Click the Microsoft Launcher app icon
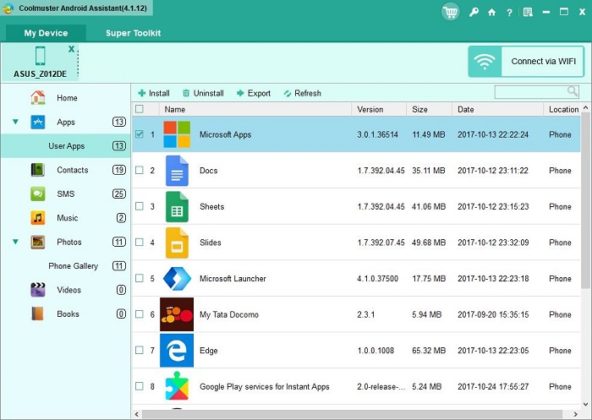 click(177, 278)
